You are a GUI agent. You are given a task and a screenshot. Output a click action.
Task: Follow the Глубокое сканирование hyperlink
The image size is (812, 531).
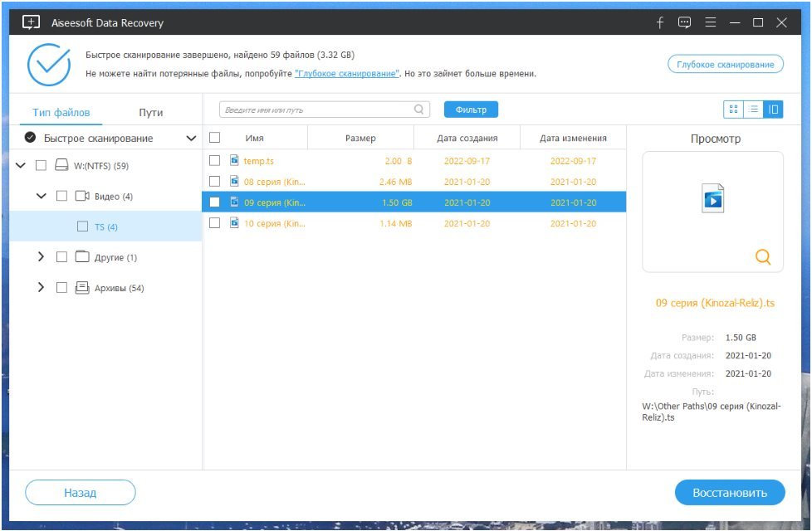(346, 74)
